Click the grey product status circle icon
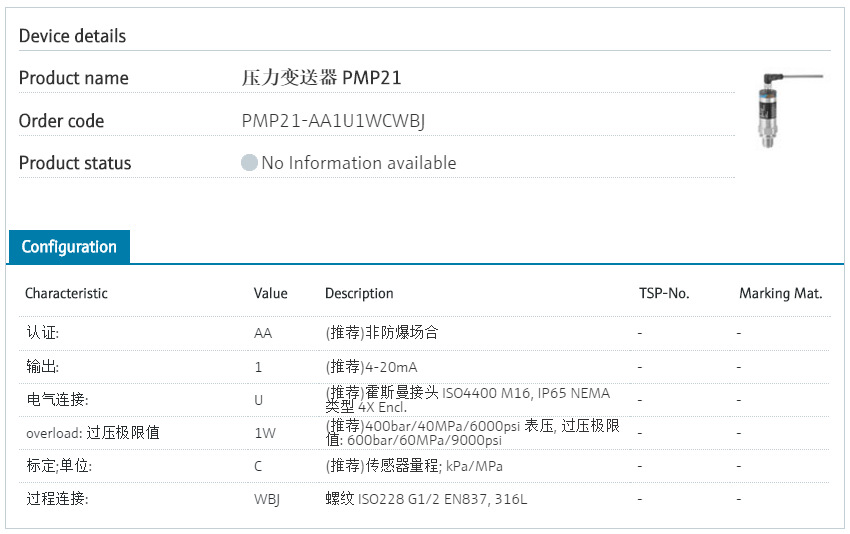This screenshot has height=534, width=850. coord(249,163)
